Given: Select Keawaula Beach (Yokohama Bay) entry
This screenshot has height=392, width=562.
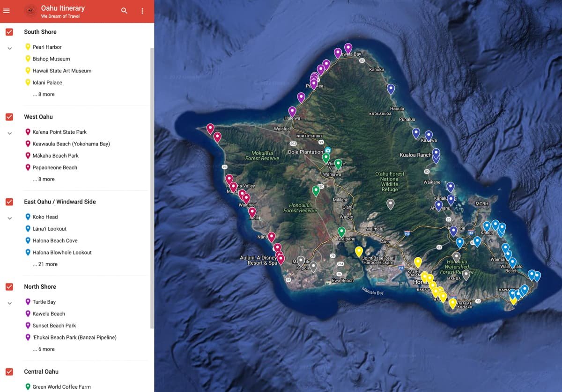Looking at the screenshot, I should (x=71, y=144).
